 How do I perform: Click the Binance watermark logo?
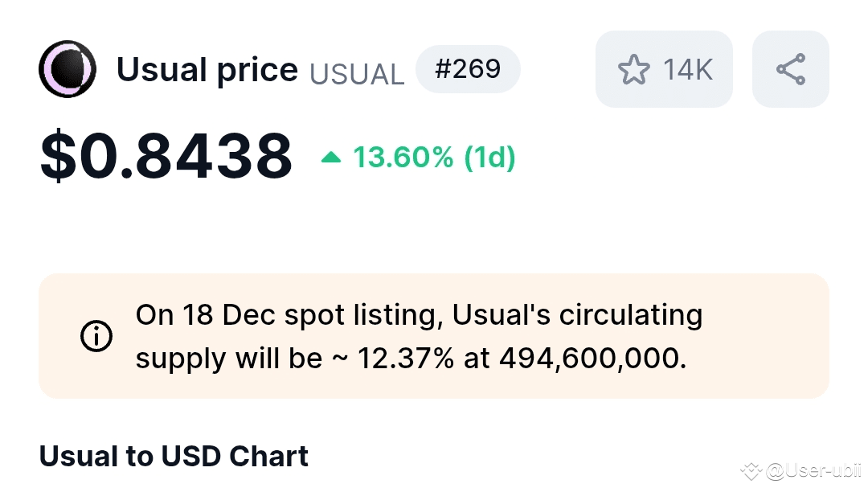click(751, 470)
